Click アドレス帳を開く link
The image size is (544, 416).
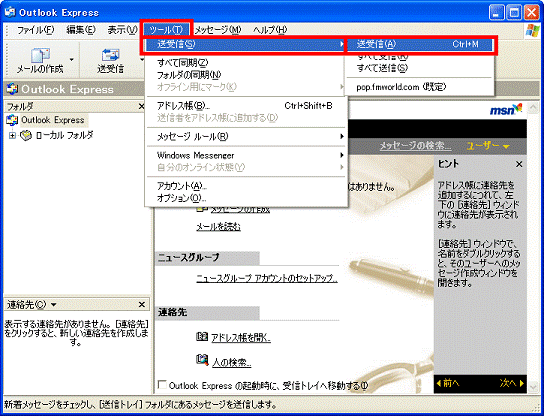click(241, 338)
